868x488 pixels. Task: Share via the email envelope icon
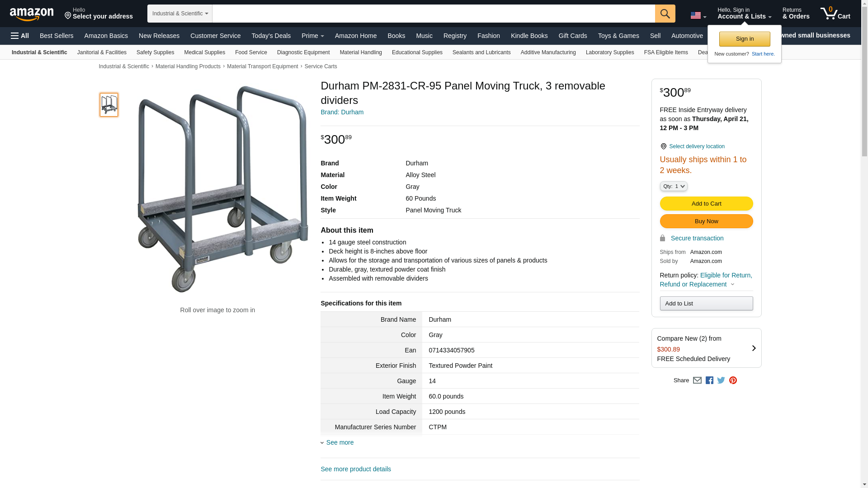[697, 380]
